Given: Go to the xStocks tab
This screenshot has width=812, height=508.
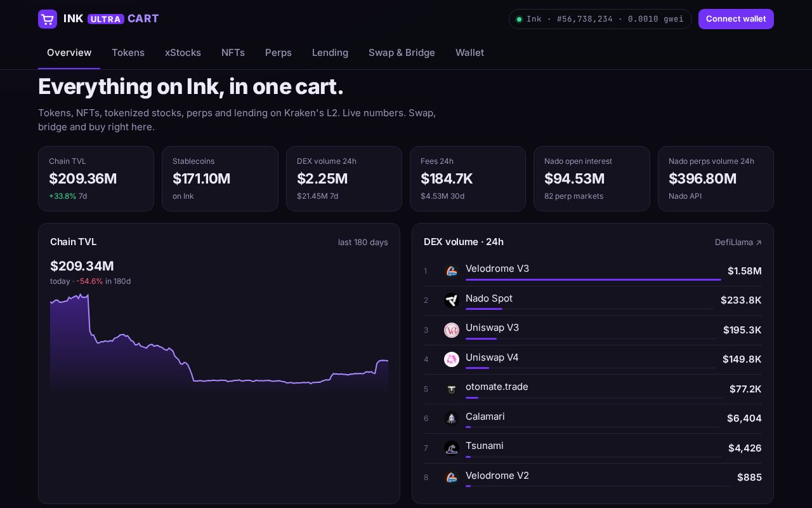Looking at the screenshot, I should click(183, 53).
